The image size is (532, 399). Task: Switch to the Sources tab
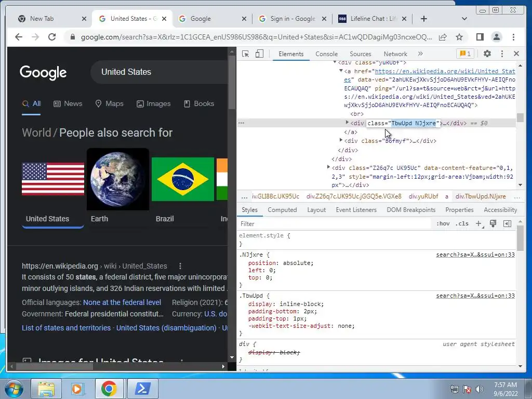coord(361,54)
